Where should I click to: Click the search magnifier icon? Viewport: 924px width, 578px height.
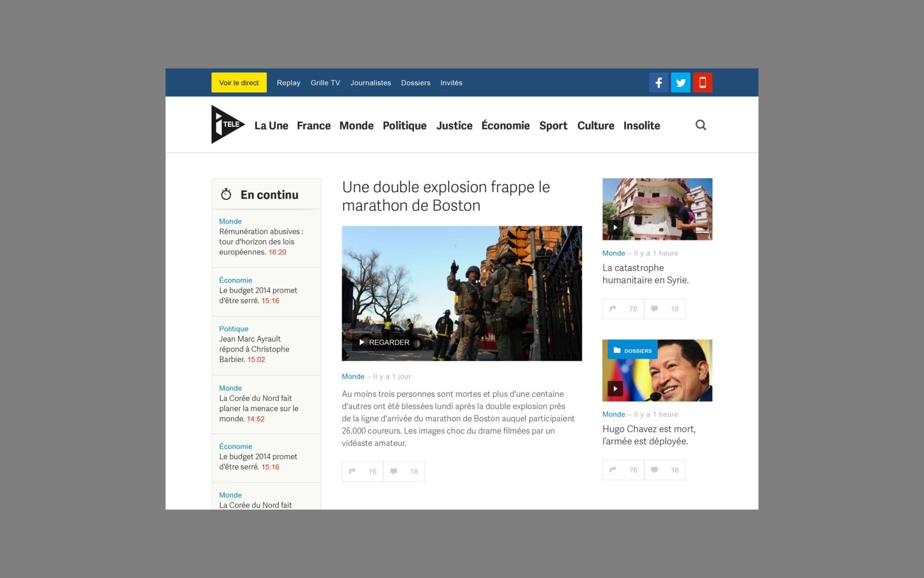[701, 125]
